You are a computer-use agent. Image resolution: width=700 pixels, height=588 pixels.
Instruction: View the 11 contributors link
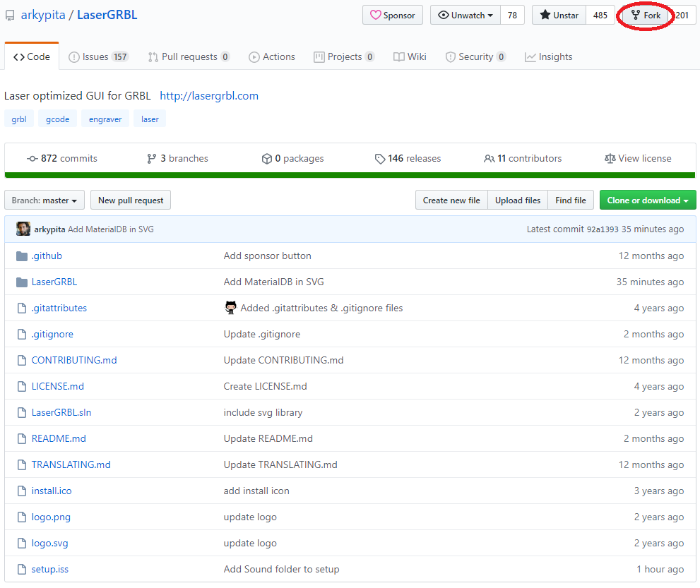(x=523, y=158)
